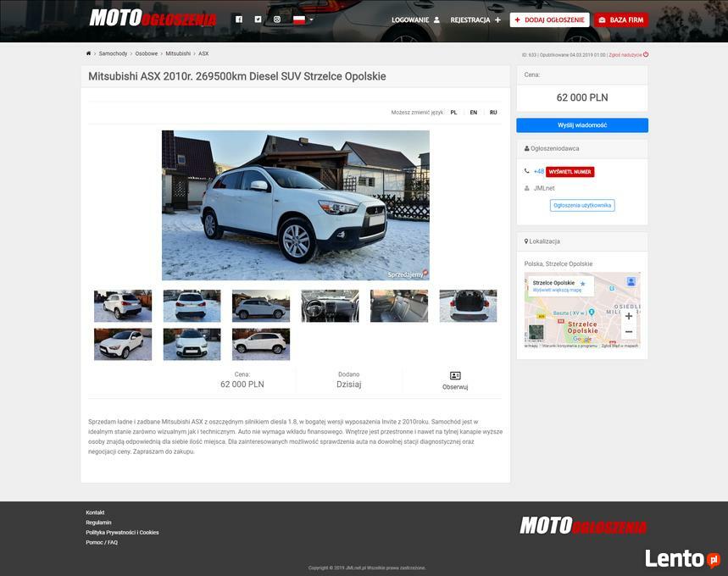Screen dimensions: 728x576
Task: Click the Wyślij wiadomość button
Action: click(582, 125)
